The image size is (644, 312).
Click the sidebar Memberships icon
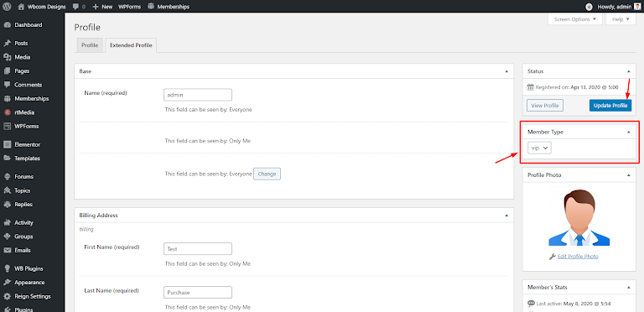click(7, 98)
